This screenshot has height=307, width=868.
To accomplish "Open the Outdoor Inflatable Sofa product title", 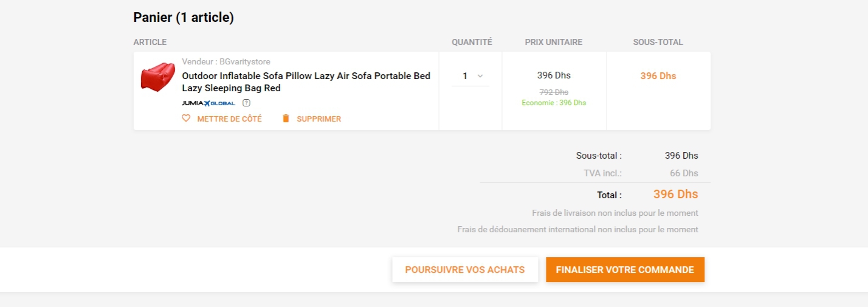I will pos(306,82).
